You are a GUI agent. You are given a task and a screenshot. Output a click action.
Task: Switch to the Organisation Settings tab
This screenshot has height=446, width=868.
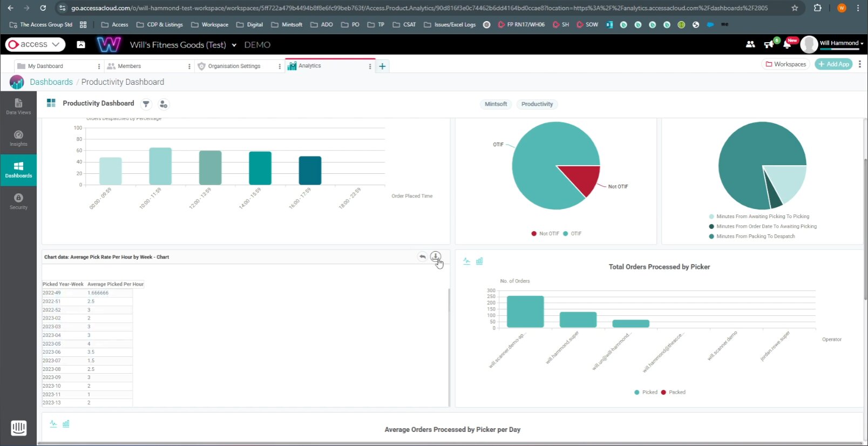pyautogui.click(x=234, y=66)
